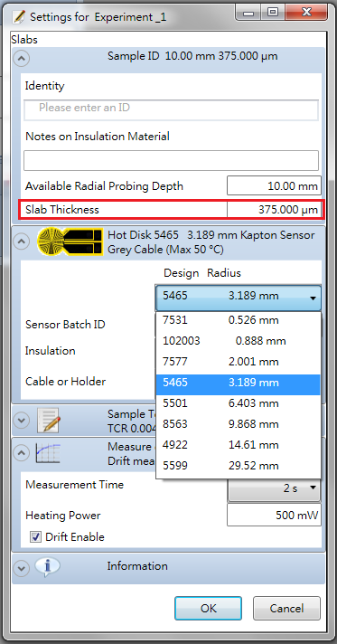This screenshot has height=644, width=337.
Task: Toggle the Drift Enable checkbox
Action: (36, 536)
